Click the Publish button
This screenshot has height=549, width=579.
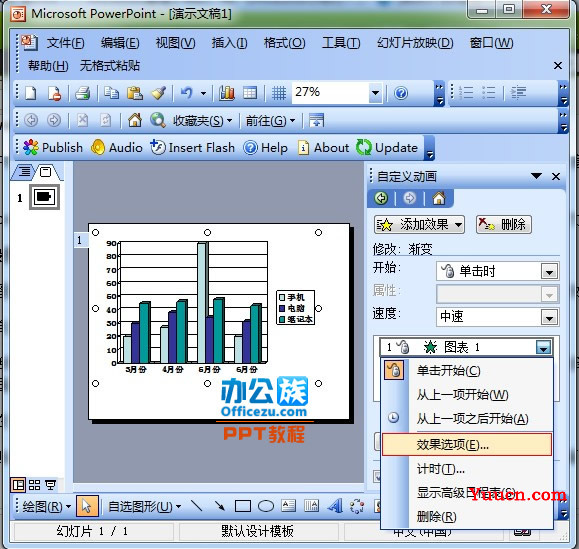(53, 148)
